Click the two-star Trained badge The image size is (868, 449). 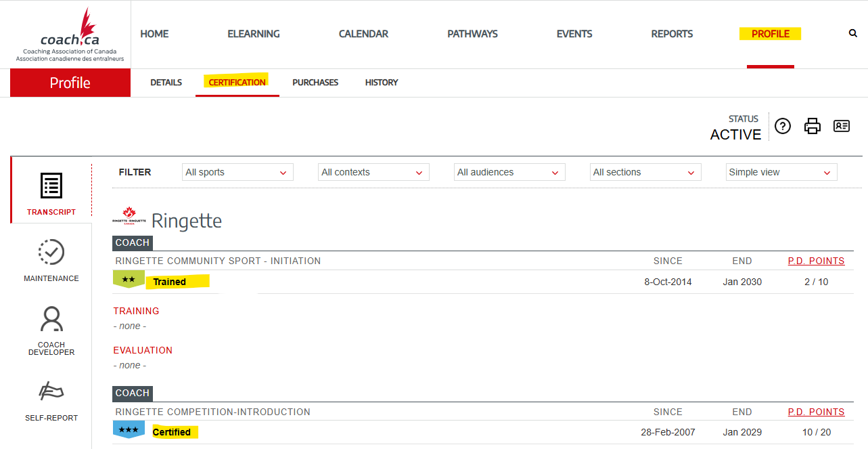coord(129,279)
